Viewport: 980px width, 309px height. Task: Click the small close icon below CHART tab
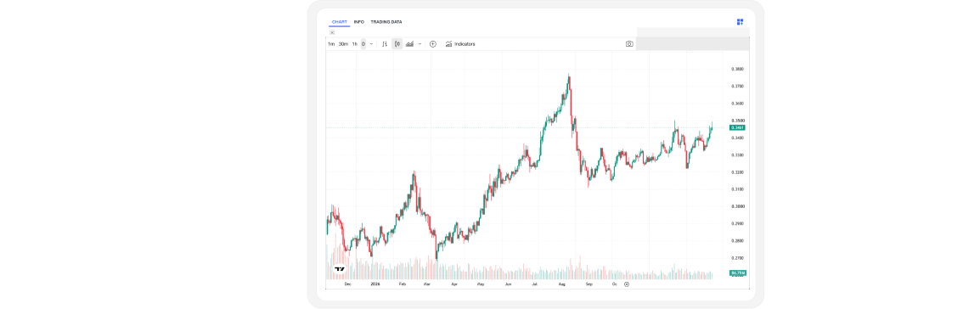pos(332,32)
